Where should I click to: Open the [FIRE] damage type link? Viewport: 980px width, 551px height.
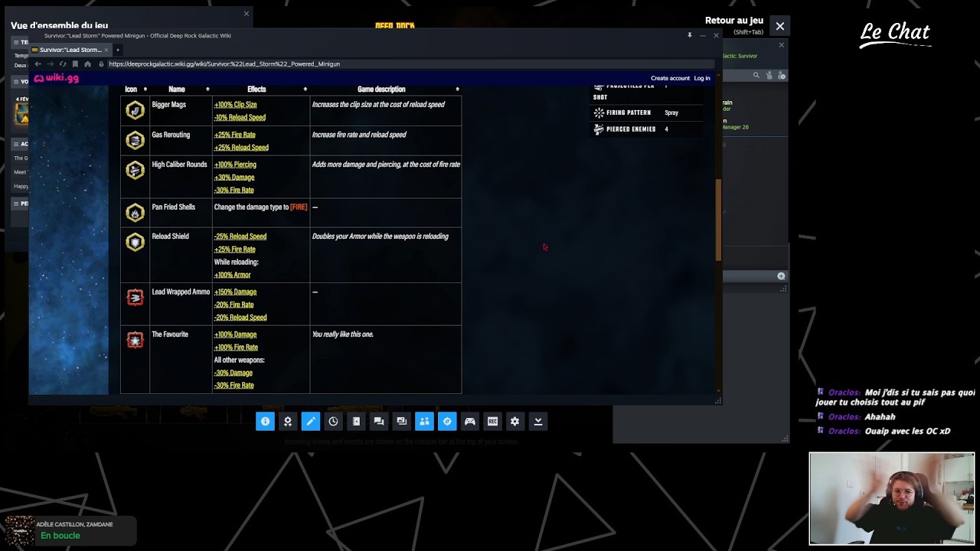tap(299, 207)
